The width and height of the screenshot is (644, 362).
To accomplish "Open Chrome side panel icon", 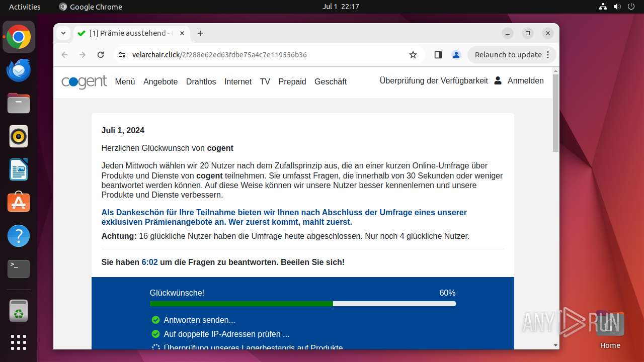I will click(x=438, y=55).
